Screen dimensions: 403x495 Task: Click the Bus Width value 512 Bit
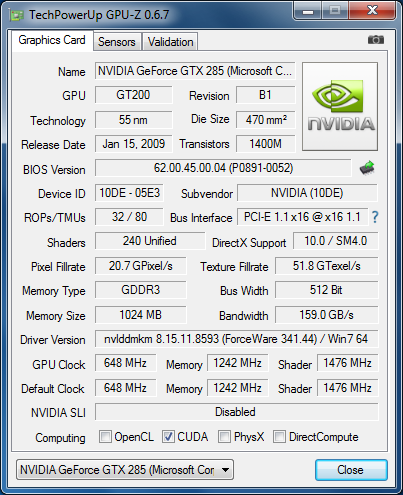coord(327,290)
